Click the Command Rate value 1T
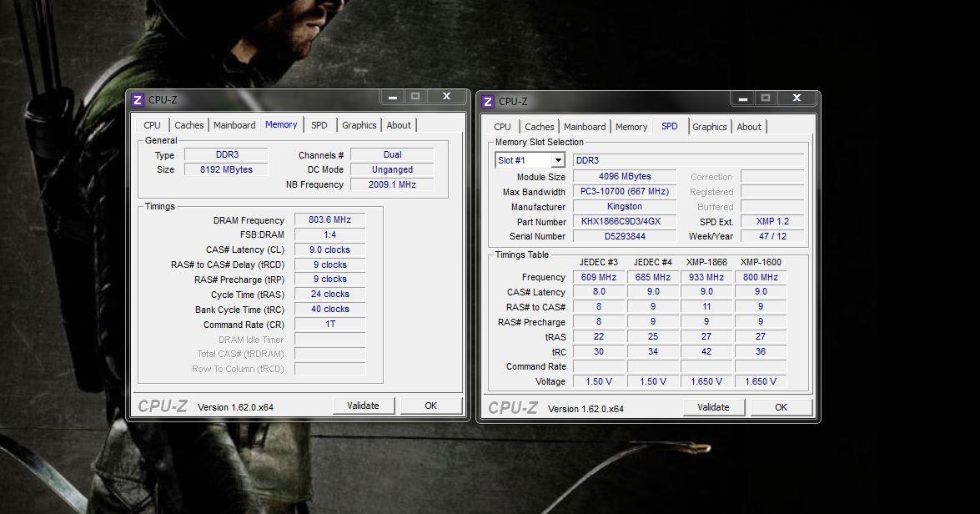 click(x=330, y=324)
